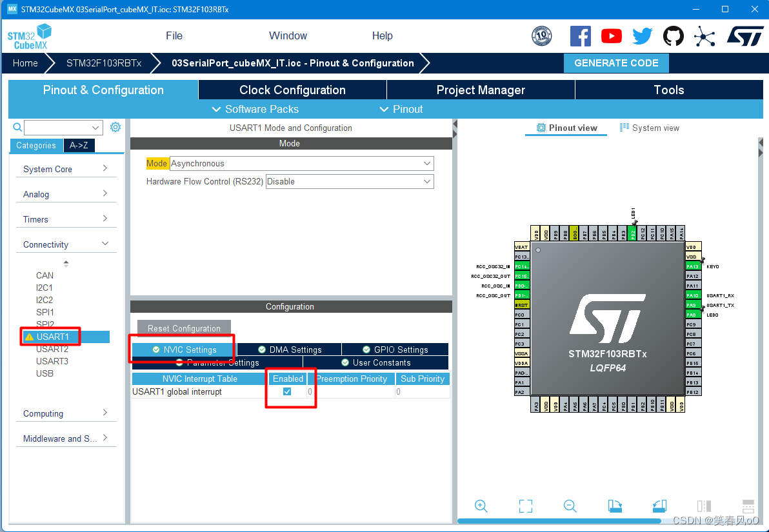
Task: Open the Mode Asynchronous dropdown
Action: click(x=302, y=164)
